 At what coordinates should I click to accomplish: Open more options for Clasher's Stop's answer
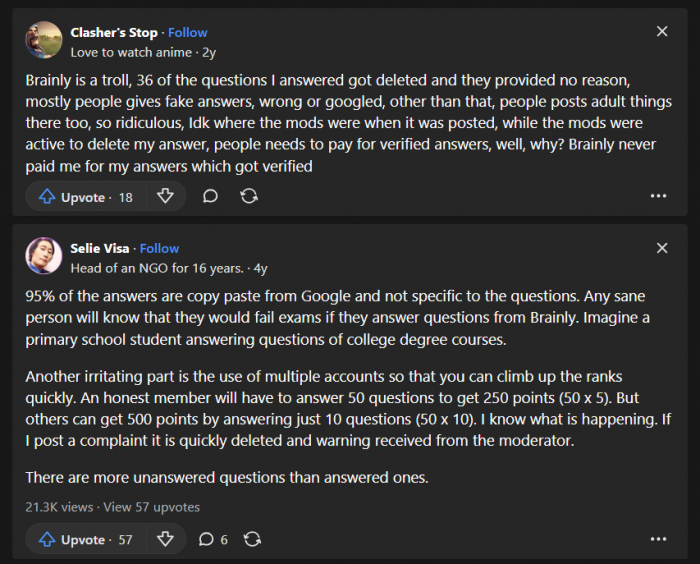pyautogui.click(x=658, y=197)
